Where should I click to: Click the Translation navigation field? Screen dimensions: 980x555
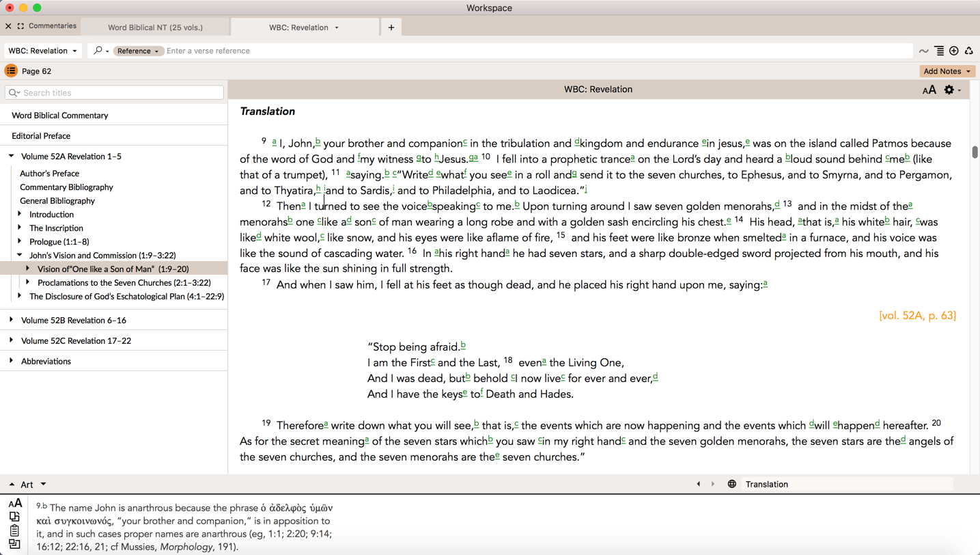click(848, 485)
